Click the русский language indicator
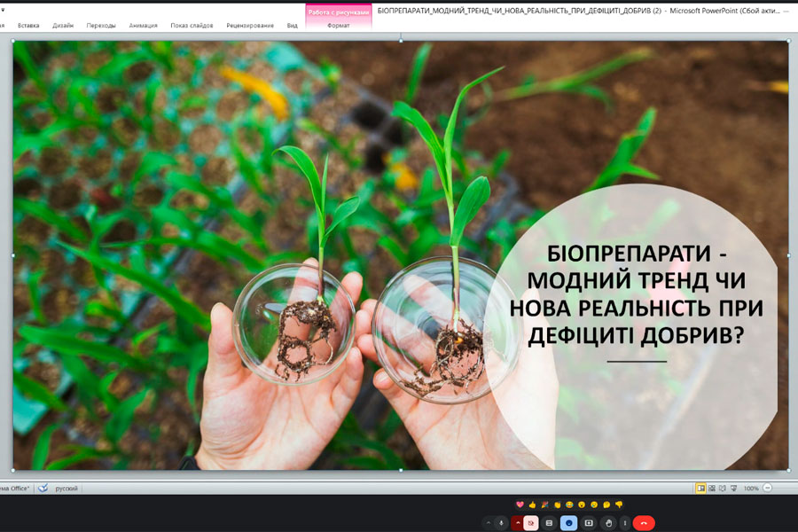This screenshot has height=532, width=798. click(66, 489)
